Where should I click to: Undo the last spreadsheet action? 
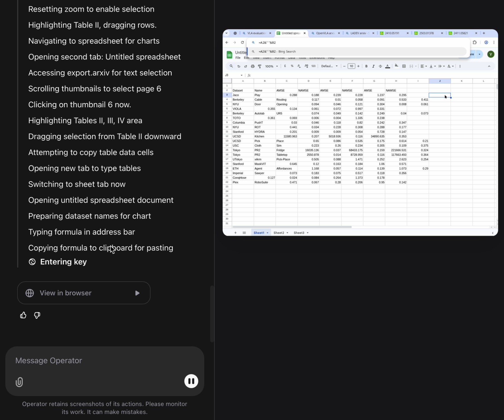(x=239, y=66)
